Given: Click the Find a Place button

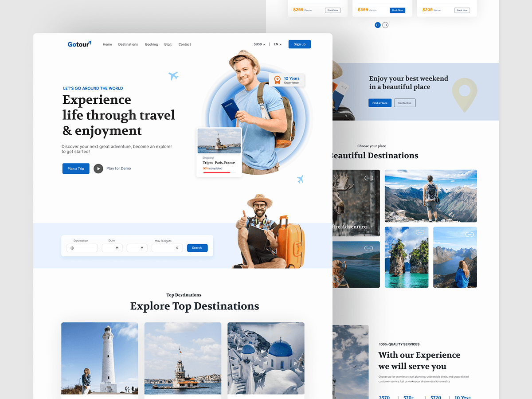Looking at the screenshot, I should 379,103.
